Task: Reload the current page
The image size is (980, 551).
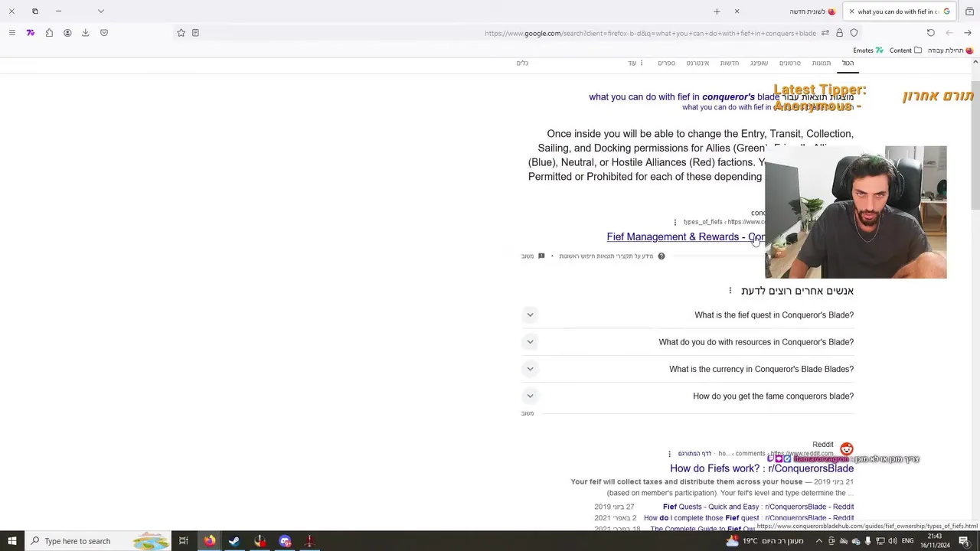Action: tap(931, 33)
